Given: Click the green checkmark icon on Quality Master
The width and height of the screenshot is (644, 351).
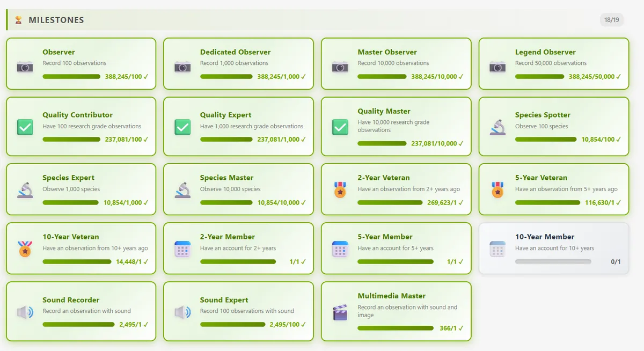Looking at the screenshot, I should [340, 127].
